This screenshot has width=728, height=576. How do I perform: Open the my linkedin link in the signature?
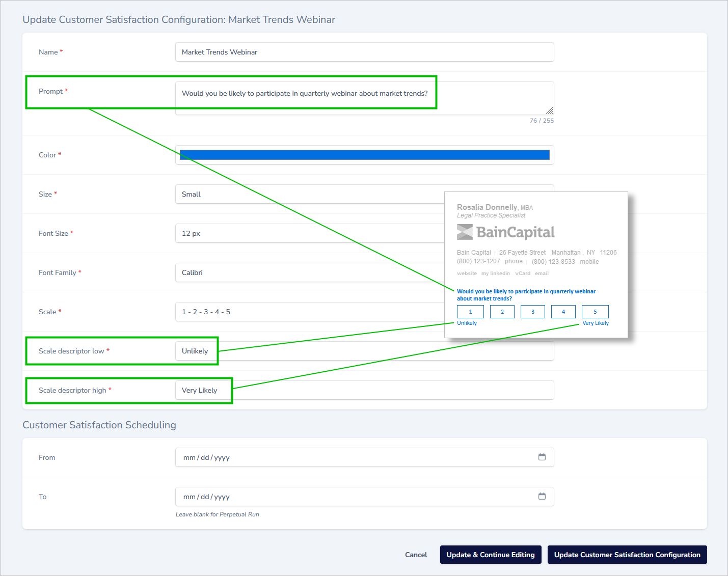click(495, 273)
